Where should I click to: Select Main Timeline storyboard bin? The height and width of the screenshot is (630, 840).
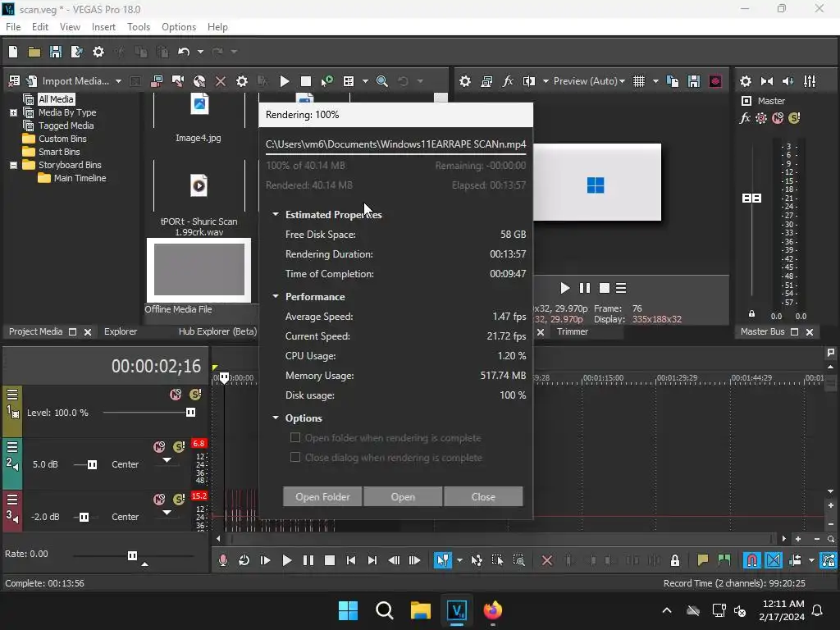coord(80,178)
